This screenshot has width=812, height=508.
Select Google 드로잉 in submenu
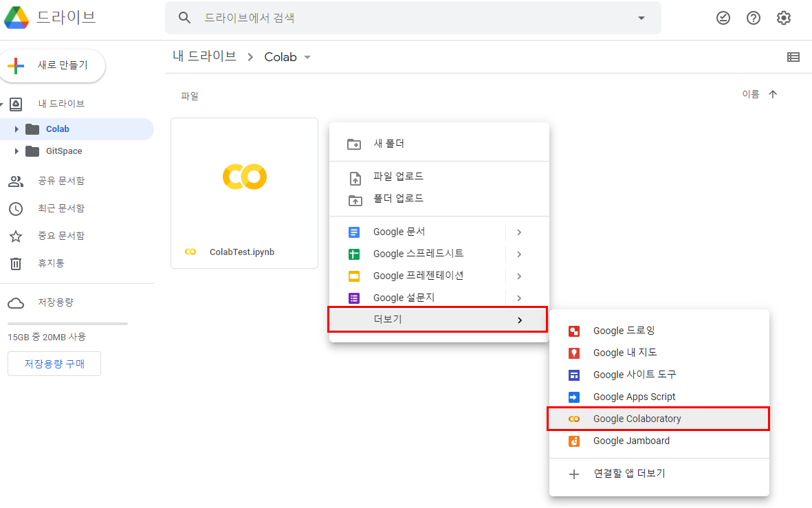pyautogui.click(x=659, y=331)
